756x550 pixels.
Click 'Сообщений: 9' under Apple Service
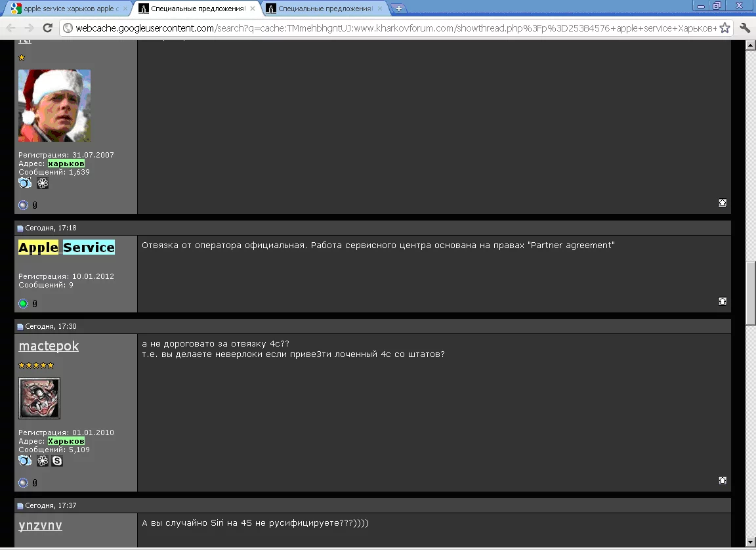click(x=46, y=285)
